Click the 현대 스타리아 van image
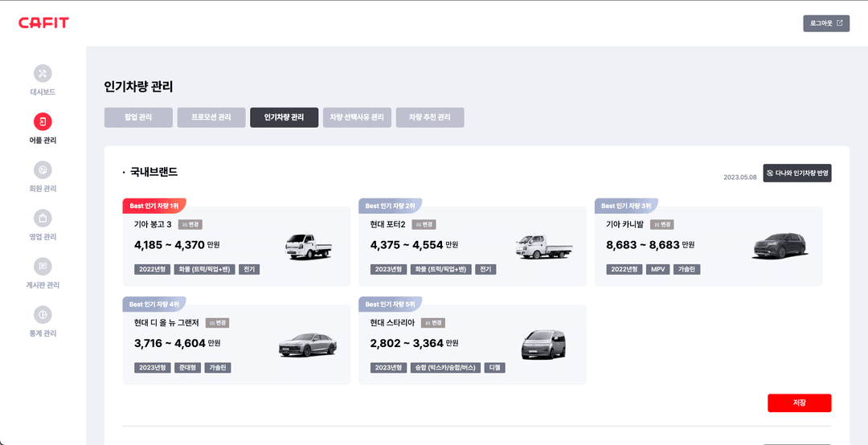This screenshot has height=445, width=868. click(543, 345)
